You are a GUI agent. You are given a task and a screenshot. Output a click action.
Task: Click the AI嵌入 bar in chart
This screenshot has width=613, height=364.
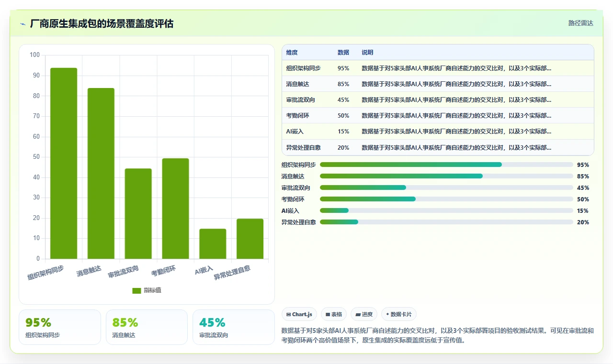213,244
